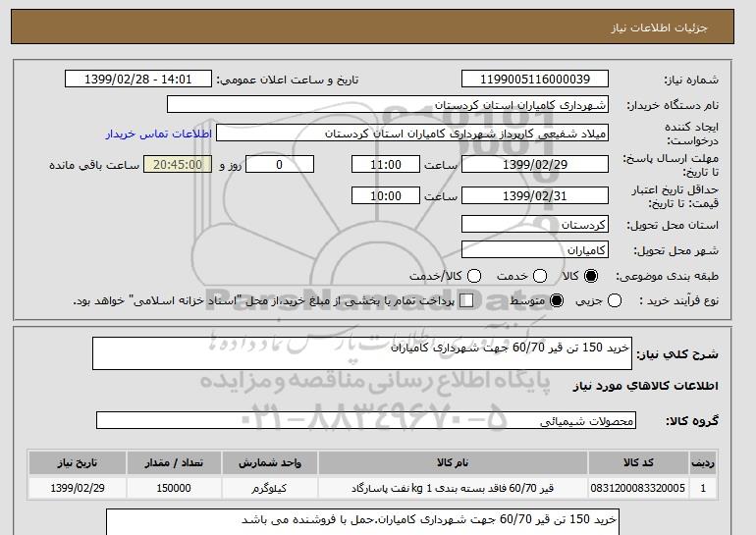This screenshot has height=535, width=756.
Task: Click the نام کالا column header
Action: (453, 462)
